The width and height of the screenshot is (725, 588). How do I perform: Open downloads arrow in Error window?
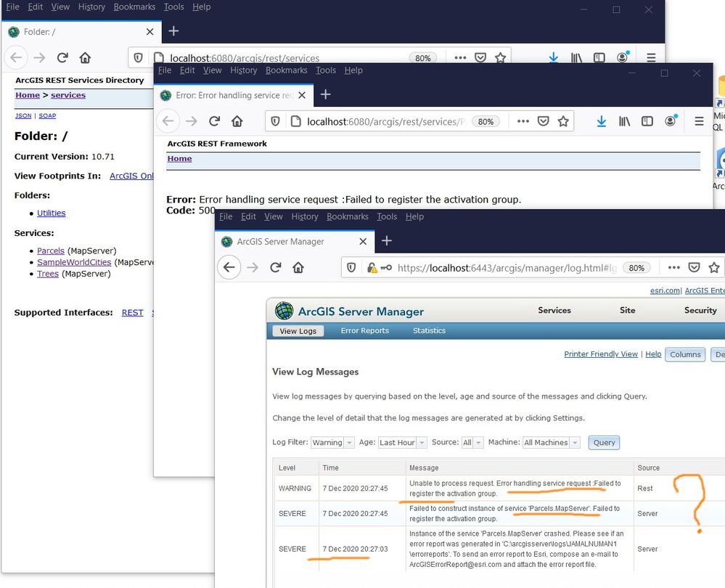click(601, 121)
